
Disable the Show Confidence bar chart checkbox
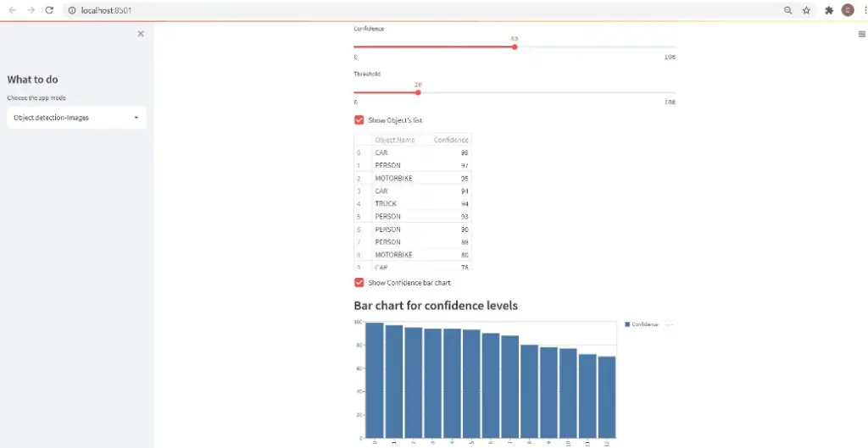[x=359, y=282]
